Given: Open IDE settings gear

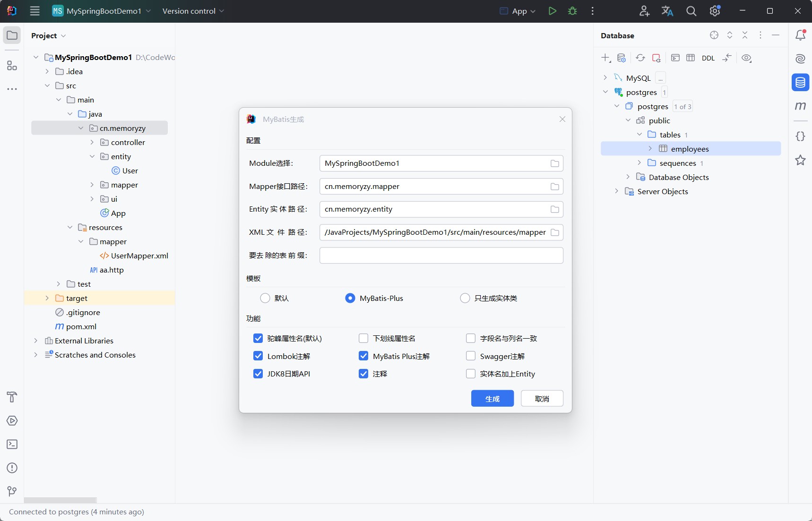Looking at the screenshot, I should pos(715,11).
